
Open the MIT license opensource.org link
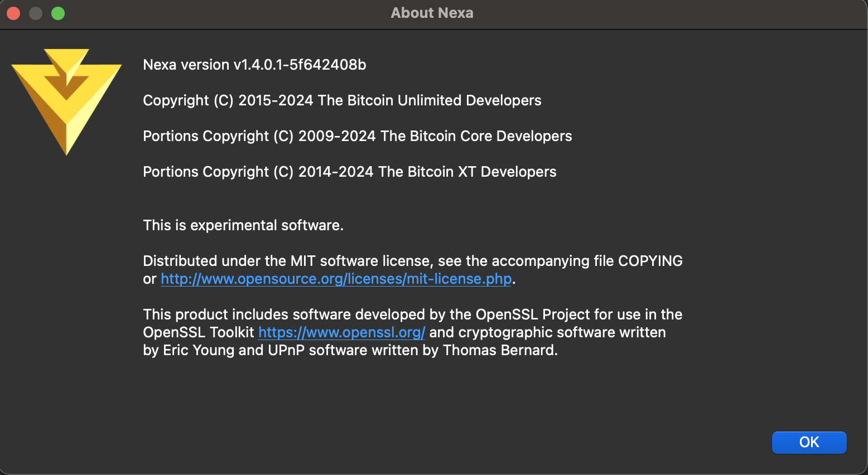click(336, 279)
